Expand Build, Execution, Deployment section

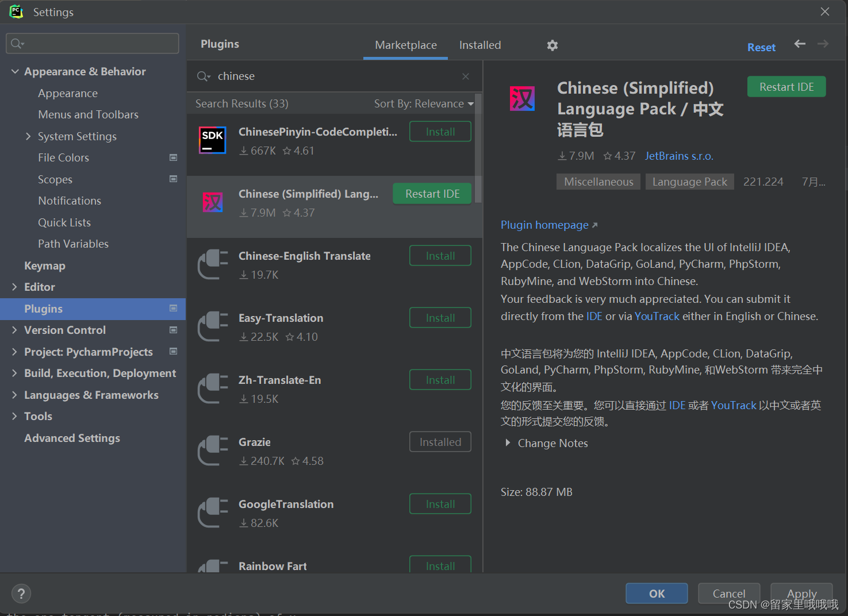15,373
